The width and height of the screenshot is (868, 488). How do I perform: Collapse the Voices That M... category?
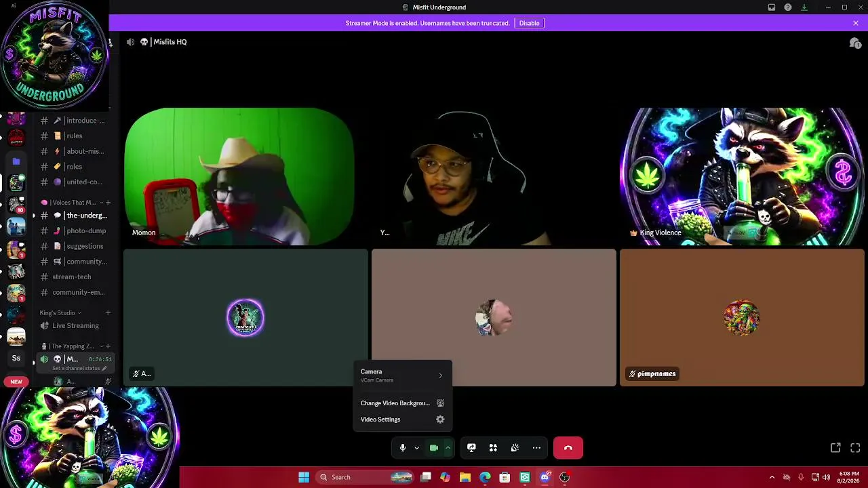click(73, 203)
